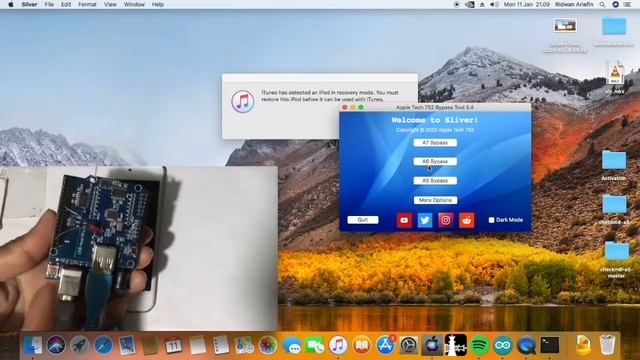Open More Options in Sliver

pos(435,200)
